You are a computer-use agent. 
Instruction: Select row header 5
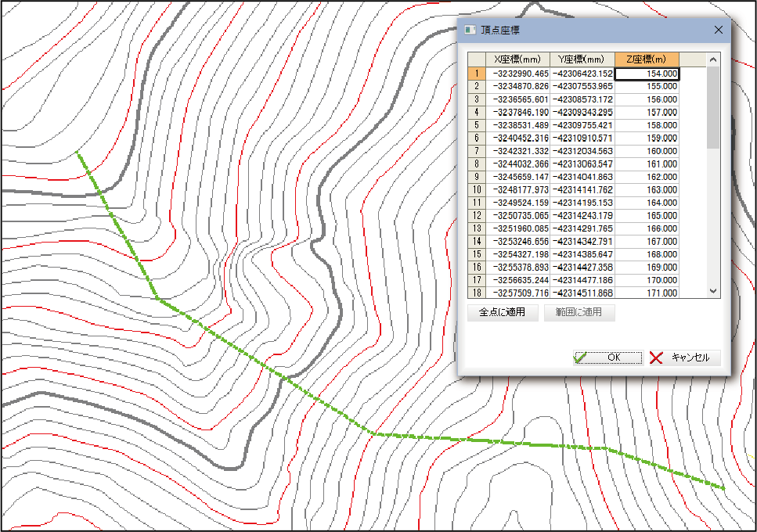point(477,125)
